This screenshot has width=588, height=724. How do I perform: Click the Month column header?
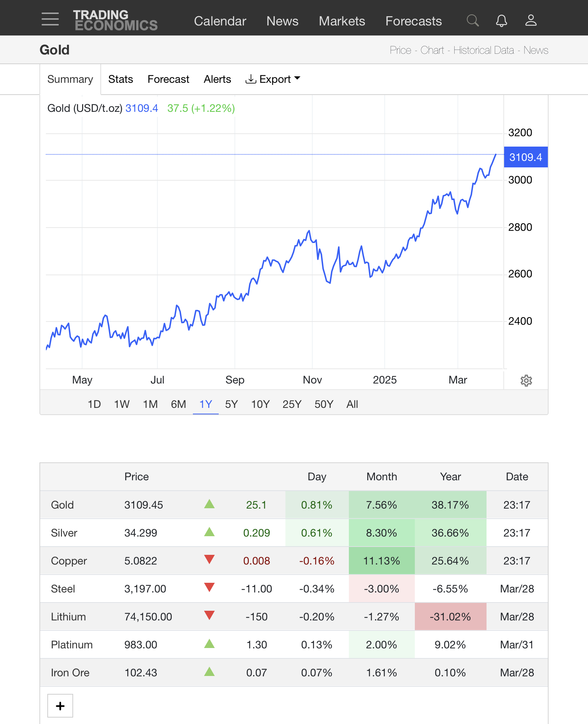coord(382,477)
